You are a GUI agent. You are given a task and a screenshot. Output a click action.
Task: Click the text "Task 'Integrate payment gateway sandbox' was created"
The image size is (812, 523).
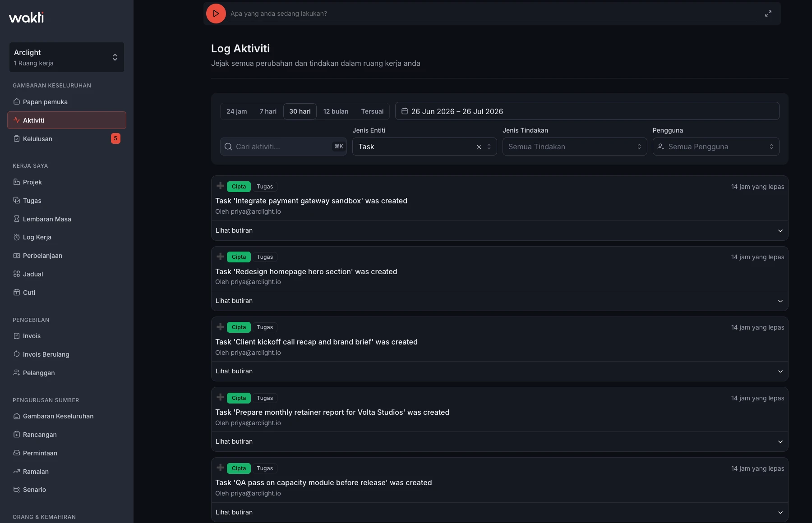tap(311, 201)
